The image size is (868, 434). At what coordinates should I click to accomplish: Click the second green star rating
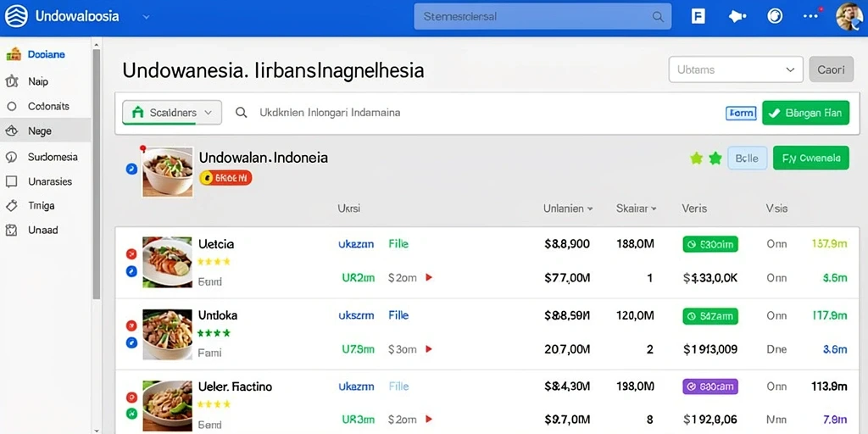click(x=715, y=159)
